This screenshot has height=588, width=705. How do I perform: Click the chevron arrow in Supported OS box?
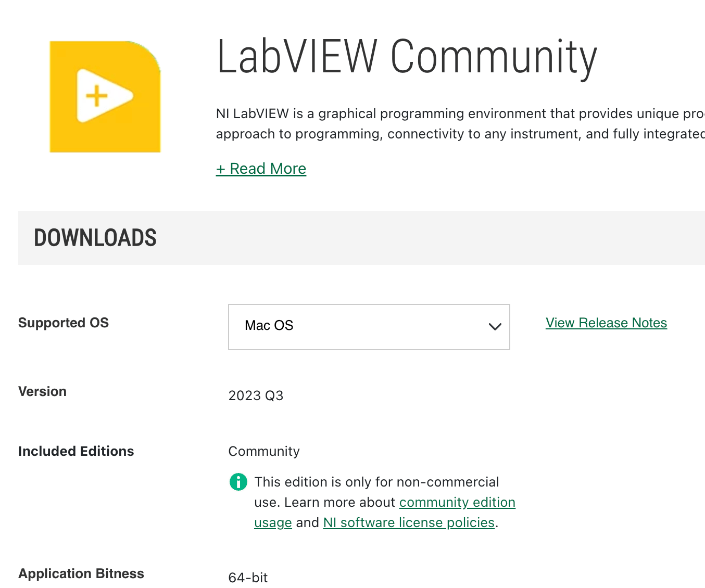(x=495, y=327)
